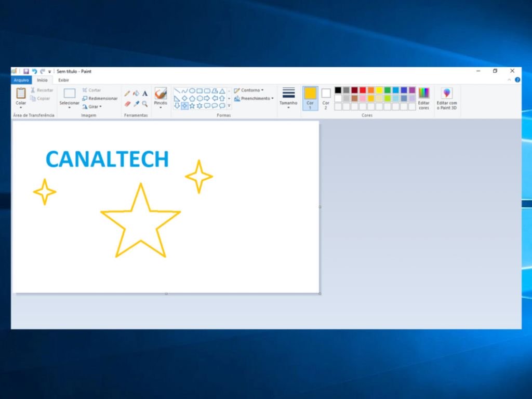The image size is (532, 399).
Task: Select the Rounded rectangular callout shape
Action: [207, 106]
